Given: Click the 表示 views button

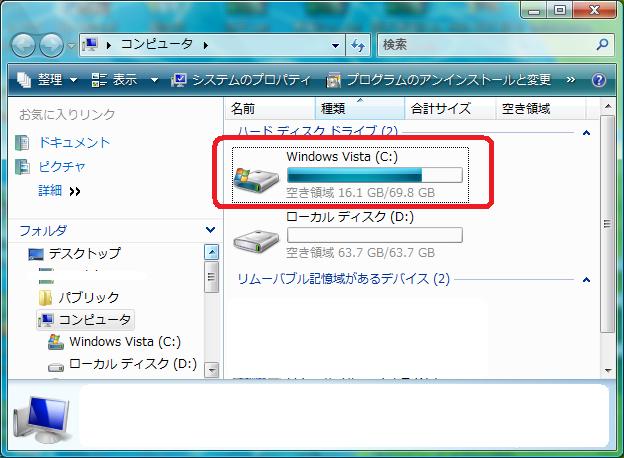Looking at the screenshot, I should pos(114,80).
